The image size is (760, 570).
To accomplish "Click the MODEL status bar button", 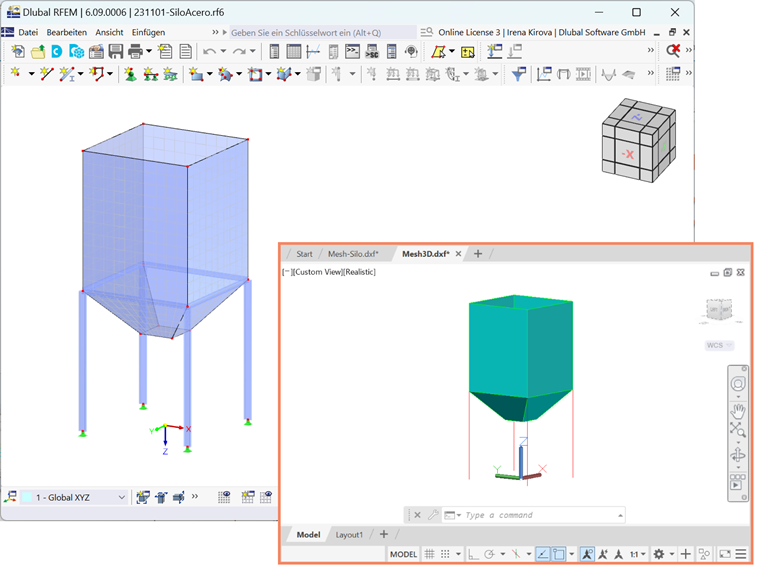I will 403,554.
